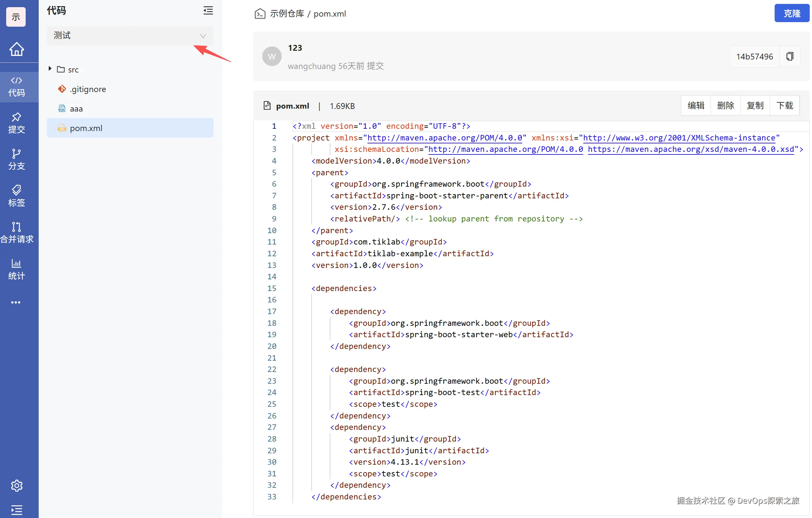Select the 代码 code tab

tap(16, 87)
